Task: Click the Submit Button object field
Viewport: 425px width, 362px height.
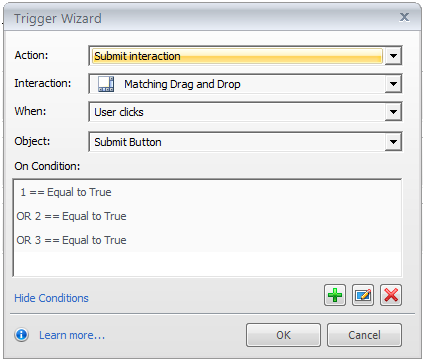Action: [x=237, y=142]
